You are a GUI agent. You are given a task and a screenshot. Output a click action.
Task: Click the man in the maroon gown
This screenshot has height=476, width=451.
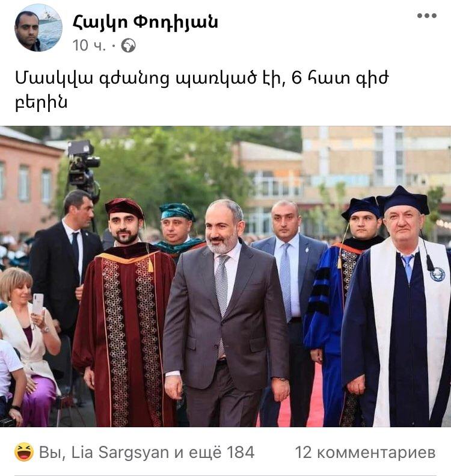[125, 313]
